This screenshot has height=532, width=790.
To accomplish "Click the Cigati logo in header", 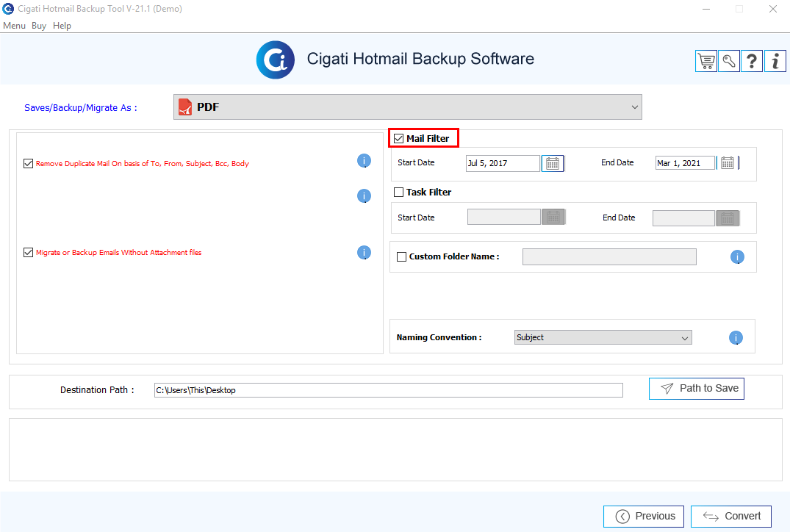I will pos(275,60).
